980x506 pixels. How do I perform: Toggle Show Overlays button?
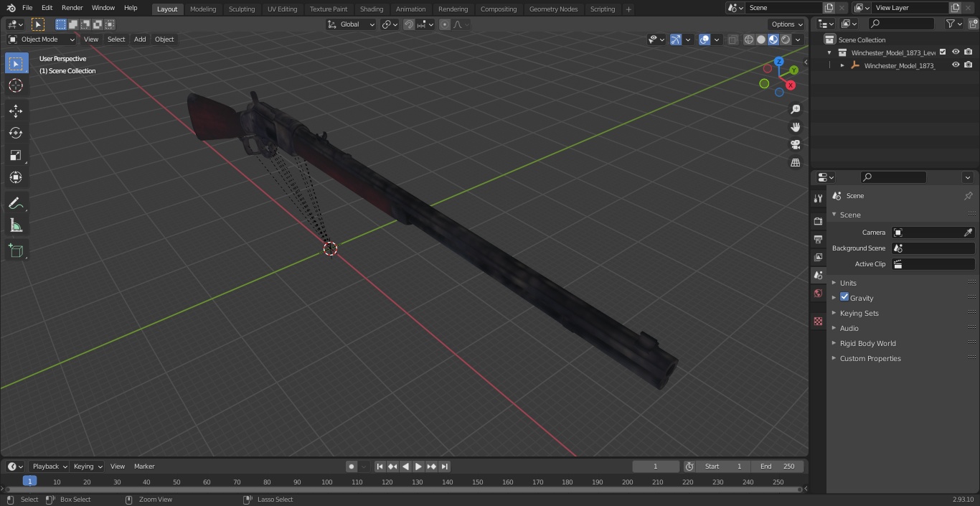click(705, 39)
